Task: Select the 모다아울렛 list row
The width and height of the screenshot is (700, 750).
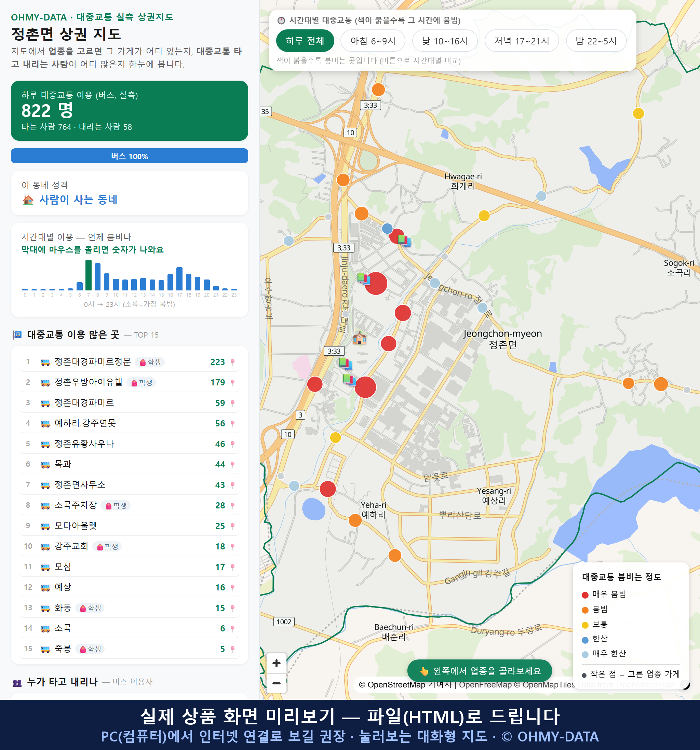Action: [x=130, y=526]
